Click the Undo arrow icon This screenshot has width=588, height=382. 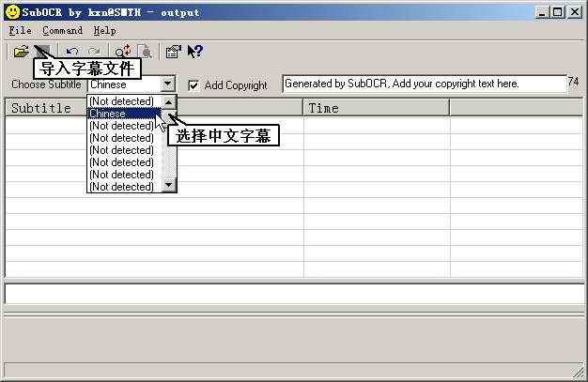tap(72, 52)
